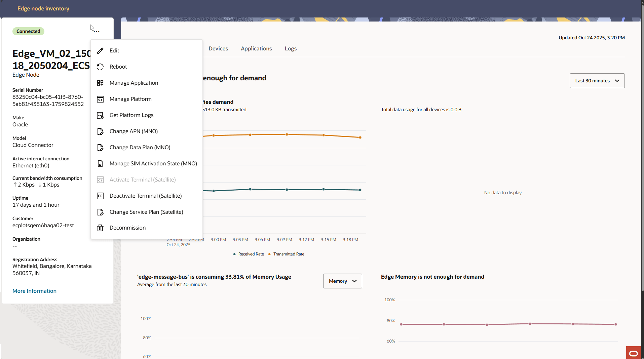Click the Manage Platform icon
Screen dimensions: 644x359
(x=100, y=99)
